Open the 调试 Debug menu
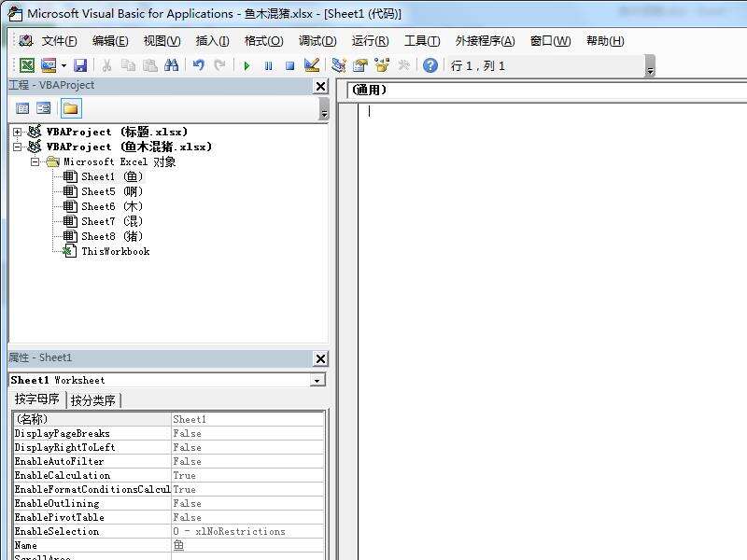The image size is (747, 560). pos(317,40)
